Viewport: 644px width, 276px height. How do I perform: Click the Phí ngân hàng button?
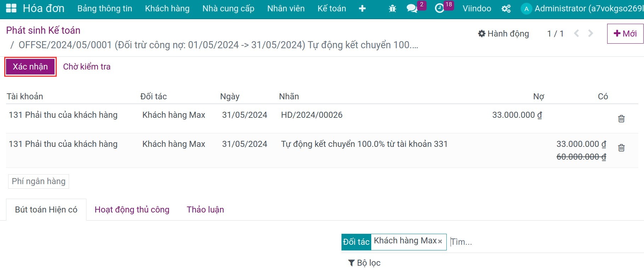[39, 181]
